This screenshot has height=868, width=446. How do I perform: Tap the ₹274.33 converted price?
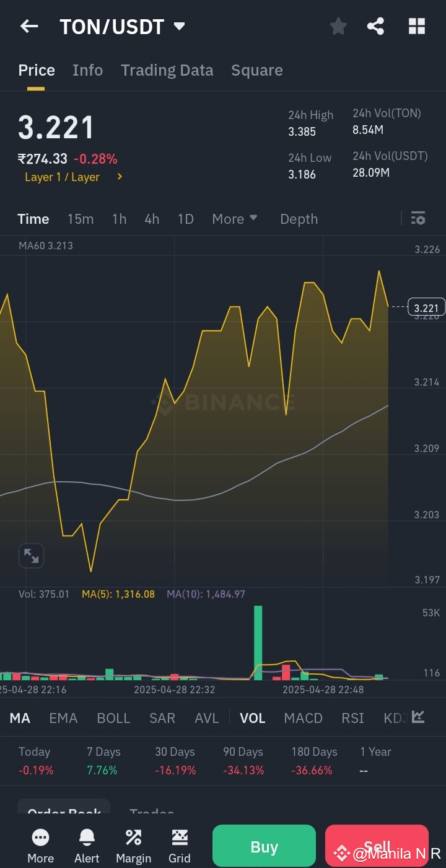[x=43, y=159]
